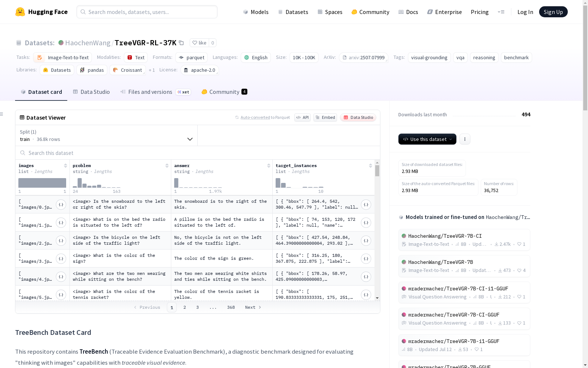
Task: Select the pandas library tag
Action: coord(92,70)
